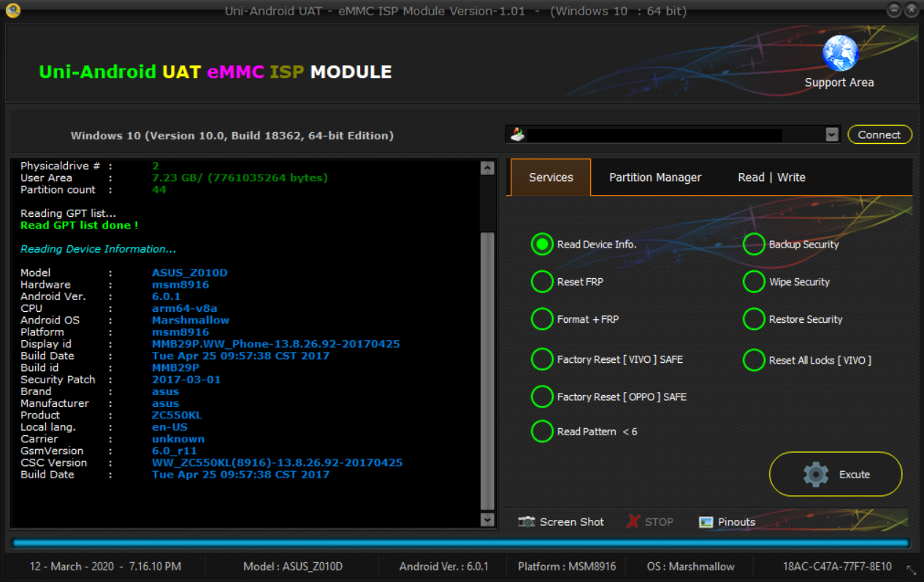924x582 pixels.
Task: Click the Screen Shot button
Action: tap(561, 521)
